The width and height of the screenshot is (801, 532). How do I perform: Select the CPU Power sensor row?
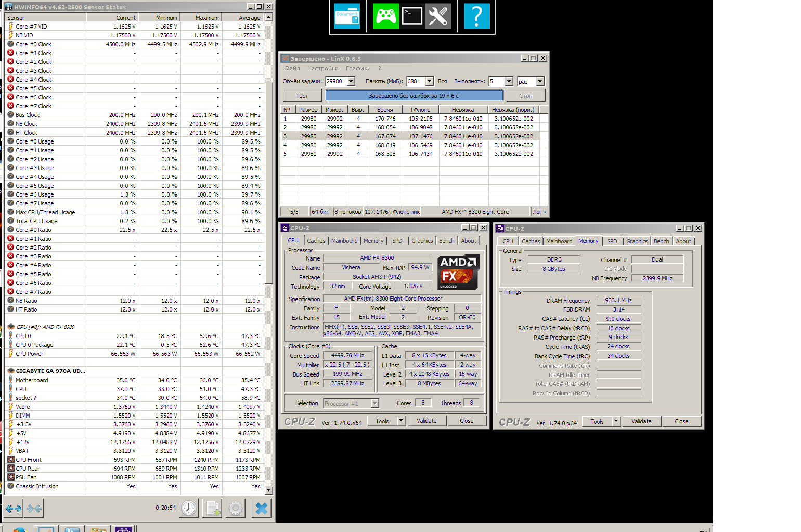click(x=134, y=354)
